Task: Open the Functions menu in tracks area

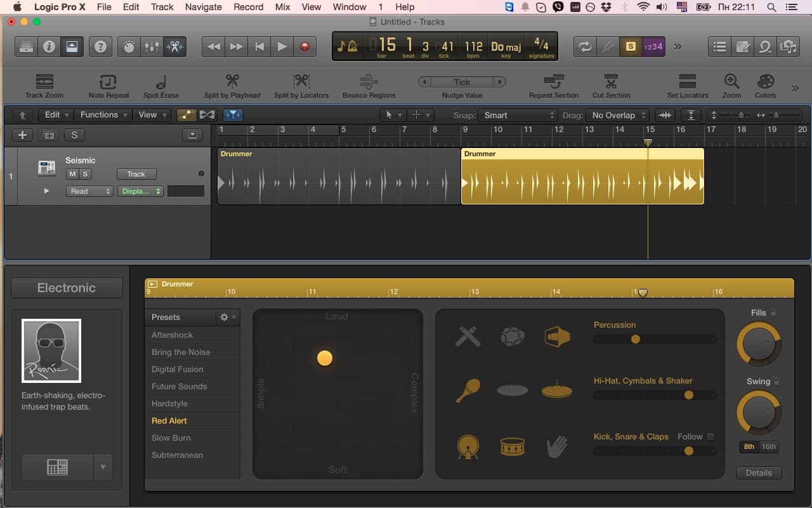Action: [103, 115]
